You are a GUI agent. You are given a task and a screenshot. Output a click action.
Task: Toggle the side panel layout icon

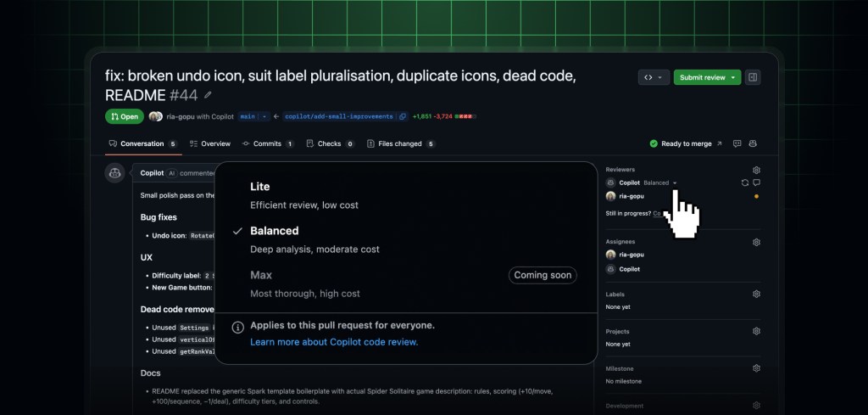tap(753, 77)
